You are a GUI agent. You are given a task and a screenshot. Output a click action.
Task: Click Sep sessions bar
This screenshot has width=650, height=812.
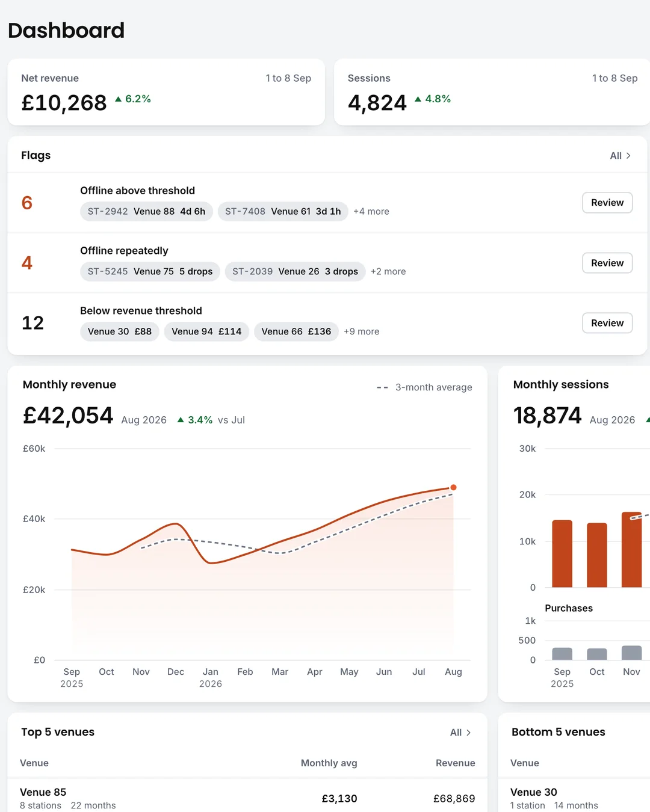562,553
